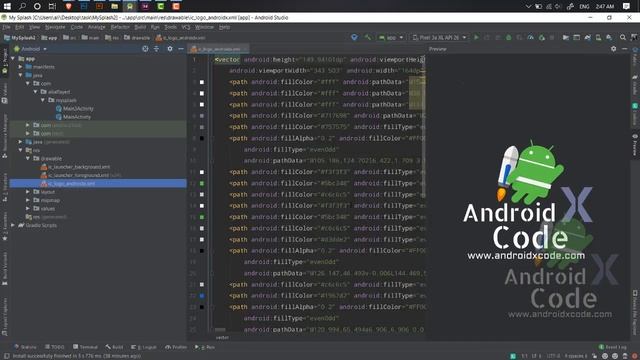640x360 pixels.
Task: Open Preview panel settings gear
Action: (613, 49)
